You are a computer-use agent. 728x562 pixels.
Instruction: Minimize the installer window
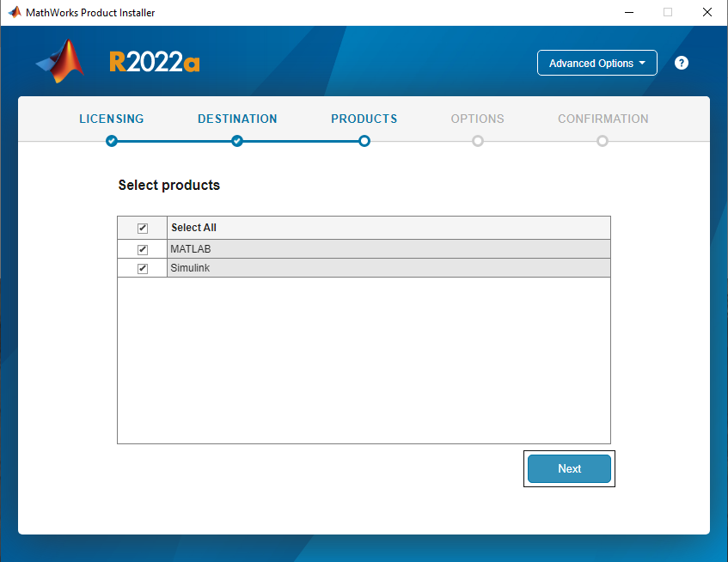tap(627, 13)
